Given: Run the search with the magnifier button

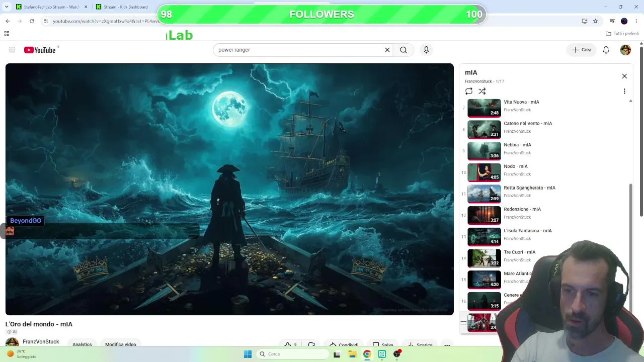Looking at the screenshot, I should point(404,50).
